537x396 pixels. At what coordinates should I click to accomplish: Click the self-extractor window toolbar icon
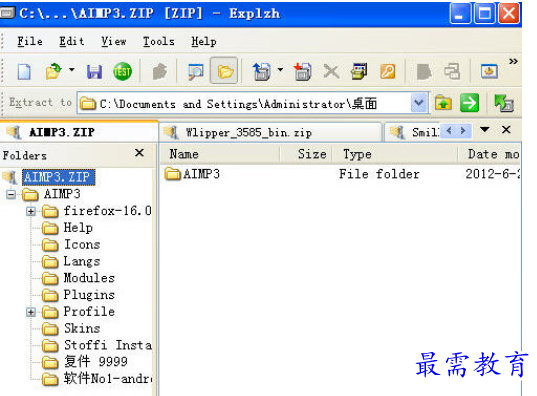[359, 72]
